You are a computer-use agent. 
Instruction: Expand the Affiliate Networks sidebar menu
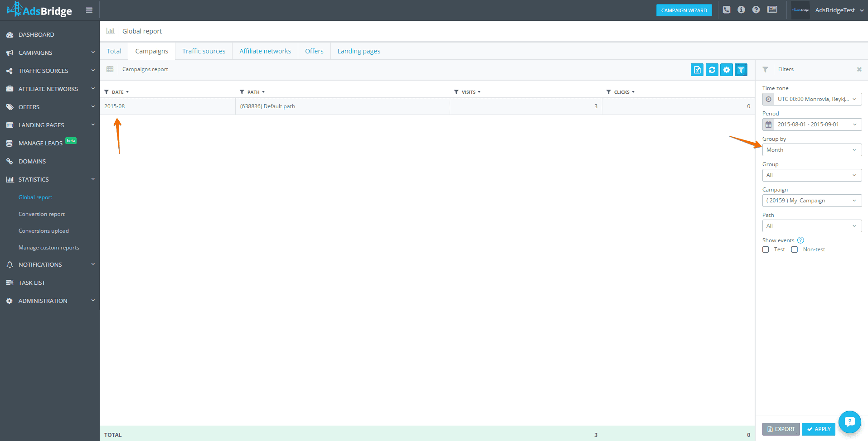point(50,89)
